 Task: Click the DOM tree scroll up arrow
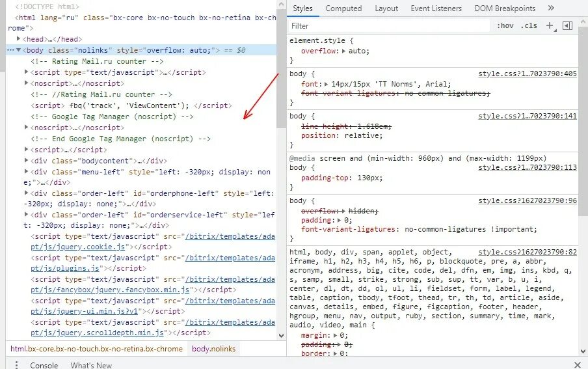point(281,4)
